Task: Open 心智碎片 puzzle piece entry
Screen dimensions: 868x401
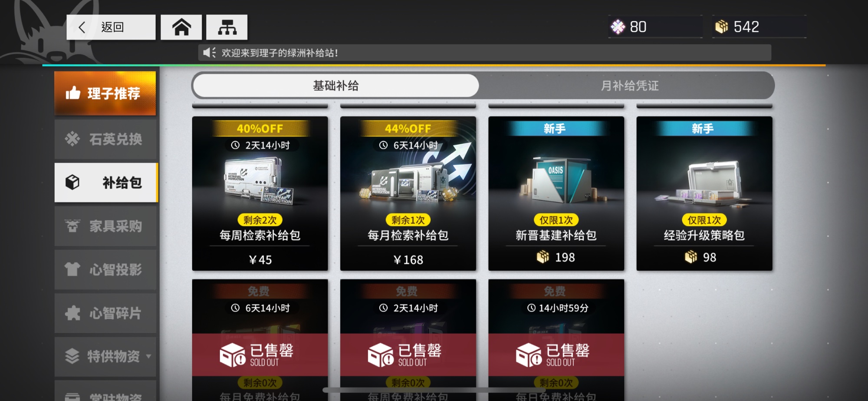Action: click(x=105, y=313)
